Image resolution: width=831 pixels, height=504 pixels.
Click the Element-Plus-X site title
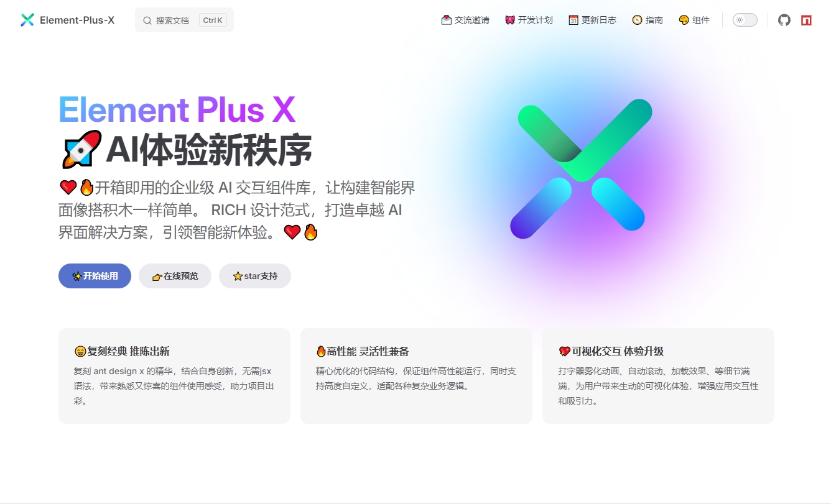(77, 20)
